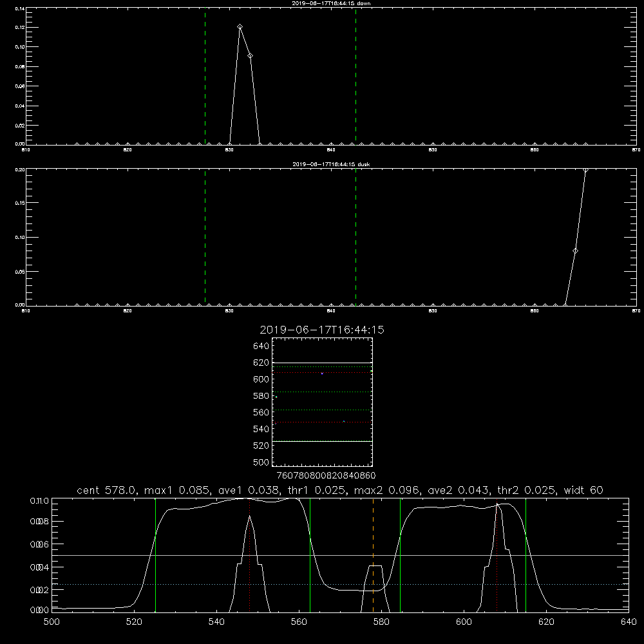Image resolution: width=644 pixels, height=644 pixels.
Task: Select the green vertical line near 563
Action: coord(310,555)
